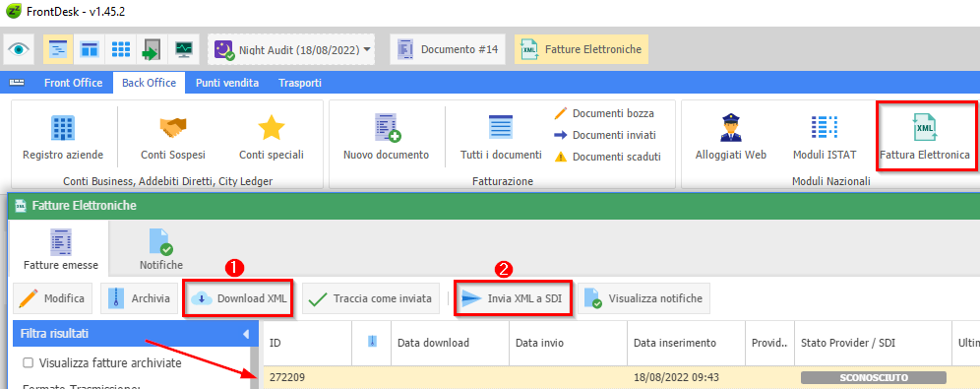Click the Archivia button
980x389 pixels.
[x=140, y=299]
